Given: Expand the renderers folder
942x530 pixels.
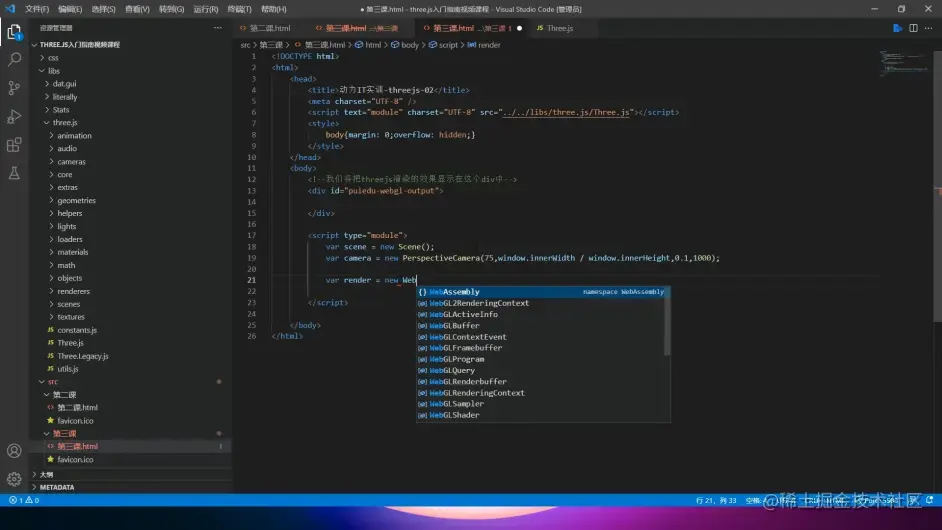Looking at the screenshot, I should tap(73, 291).
